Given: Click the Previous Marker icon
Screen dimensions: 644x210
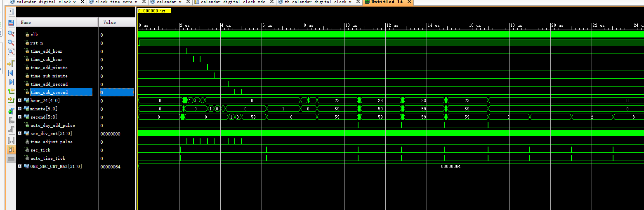Looking at the screenshot, I should [x=11, y=120].
